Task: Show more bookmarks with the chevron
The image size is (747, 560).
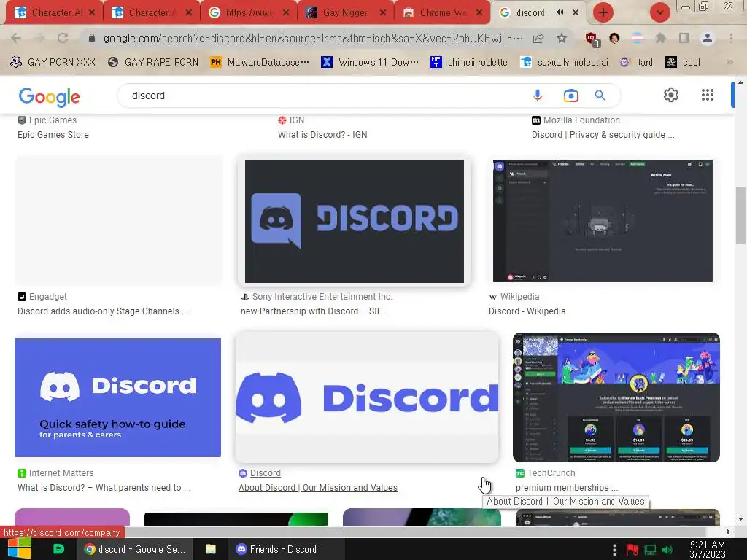Action: pos(729,62)
